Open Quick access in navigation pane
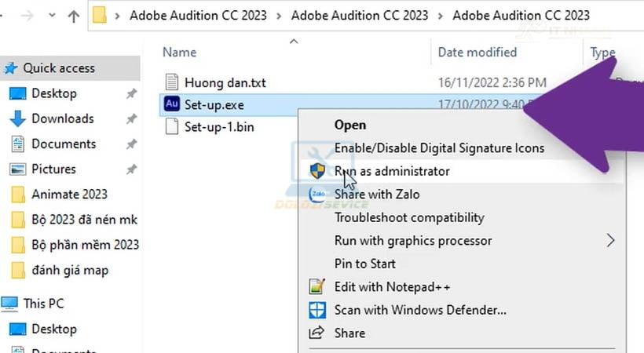 59,68
